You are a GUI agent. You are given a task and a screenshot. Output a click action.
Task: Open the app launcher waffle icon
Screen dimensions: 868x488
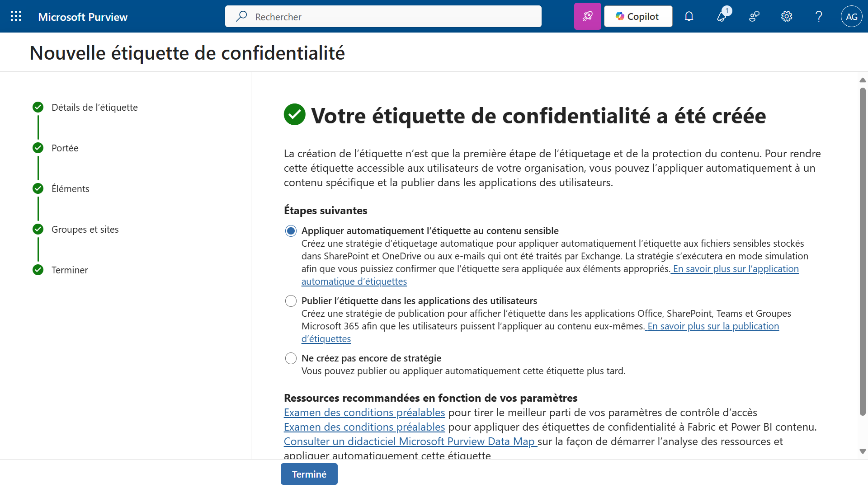coord(16,17)
